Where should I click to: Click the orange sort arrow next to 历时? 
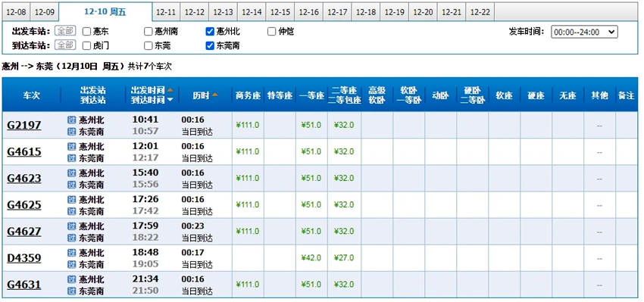coord(215,95)
